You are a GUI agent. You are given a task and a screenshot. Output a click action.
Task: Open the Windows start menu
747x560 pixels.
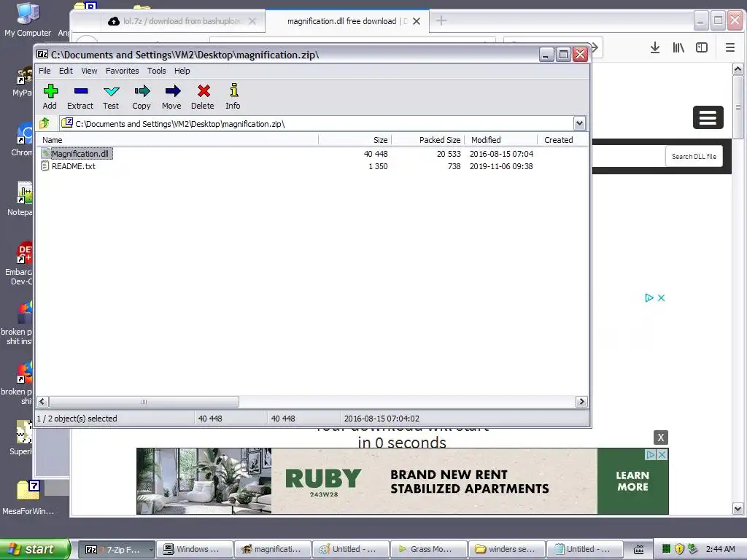coord(35,549)
